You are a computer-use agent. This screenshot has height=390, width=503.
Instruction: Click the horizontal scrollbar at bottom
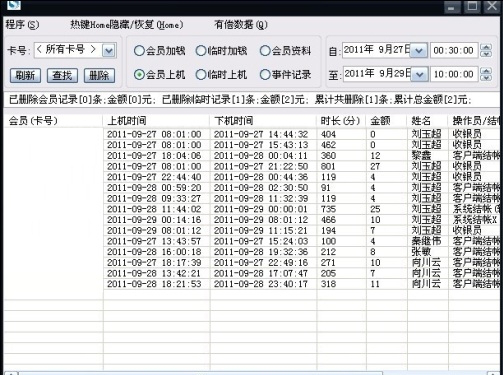pyautogui.click(x=252, y=373)
